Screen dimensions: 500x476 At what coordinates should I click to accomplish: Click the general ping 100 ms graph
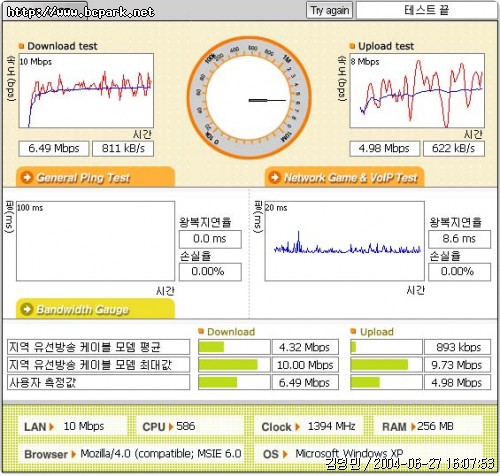coord(95,241)
